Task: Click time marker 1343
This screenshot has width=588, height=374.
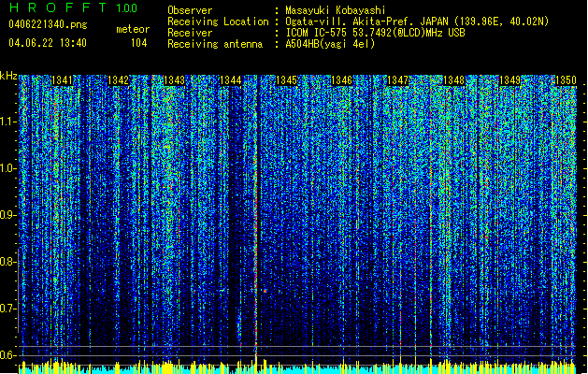Action: [175, 80]
